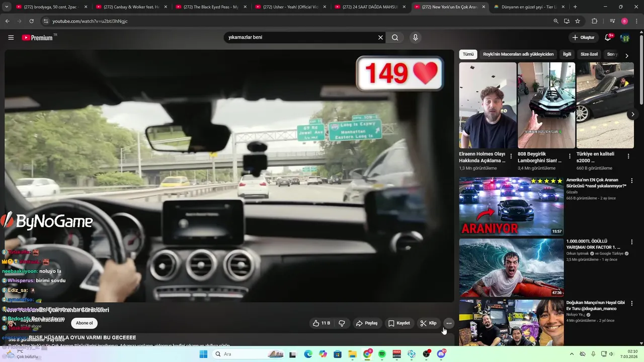Open media controls in browser toolbar
This screenshot has width=644, height=362.
pyautogui.click(x=612, y=21)
